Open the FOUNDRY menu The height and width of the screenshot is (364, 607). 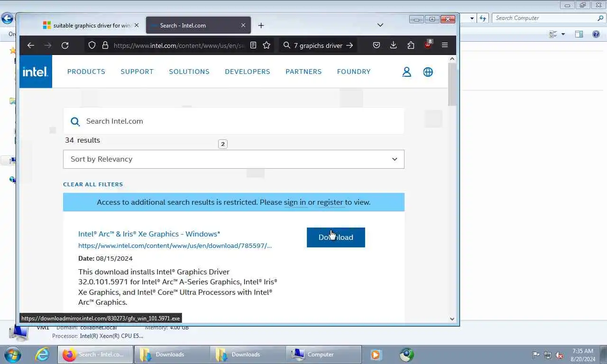pos(354,72)
